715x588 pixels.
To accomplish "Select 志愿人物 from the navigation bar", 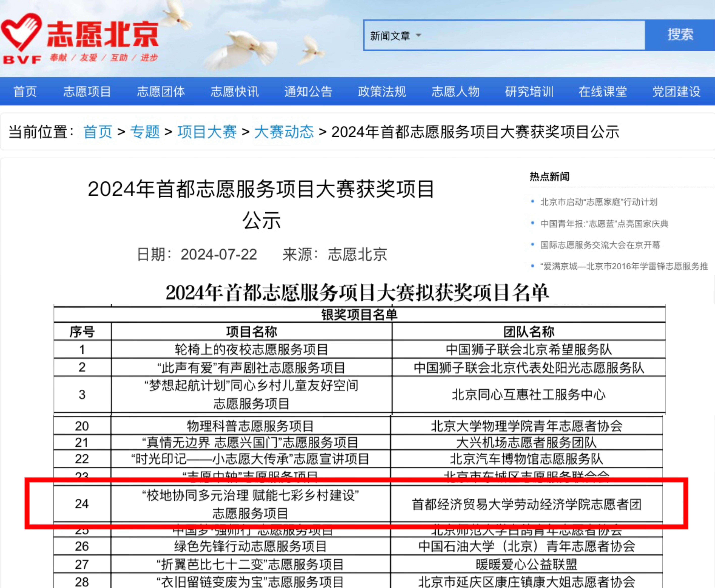I will tap(456, 91).
